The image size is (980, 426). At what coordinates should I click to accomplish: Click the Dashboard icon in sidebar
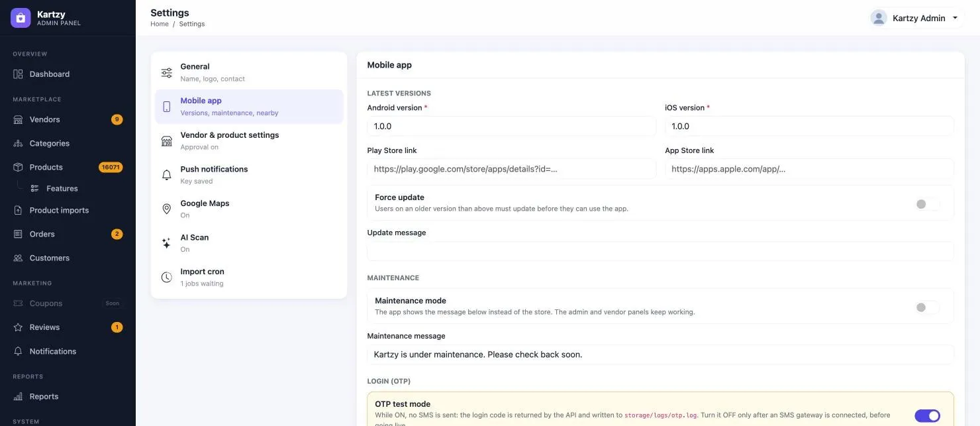coord(18,74)
